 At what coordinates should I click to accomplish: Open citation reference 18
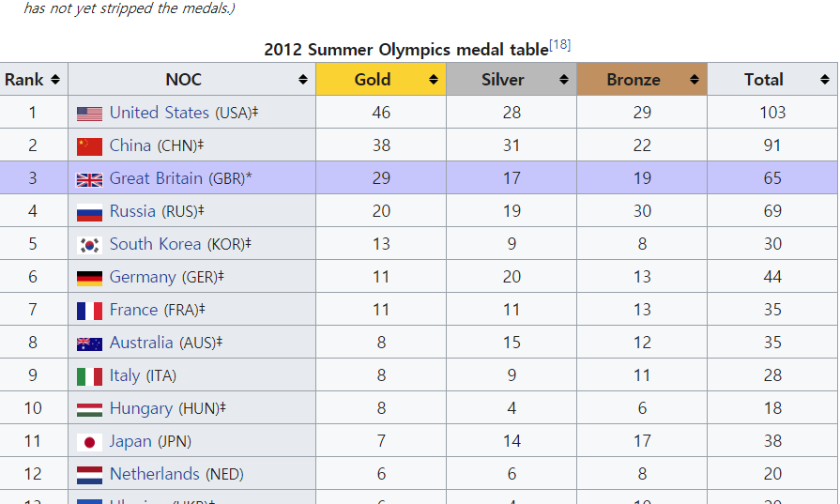(560, 45)
